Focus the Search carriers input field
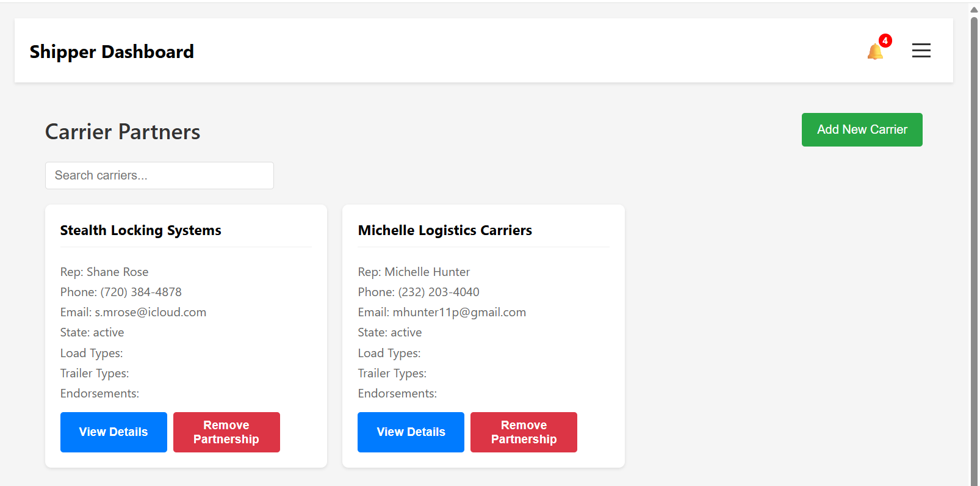 click(159, 175)
